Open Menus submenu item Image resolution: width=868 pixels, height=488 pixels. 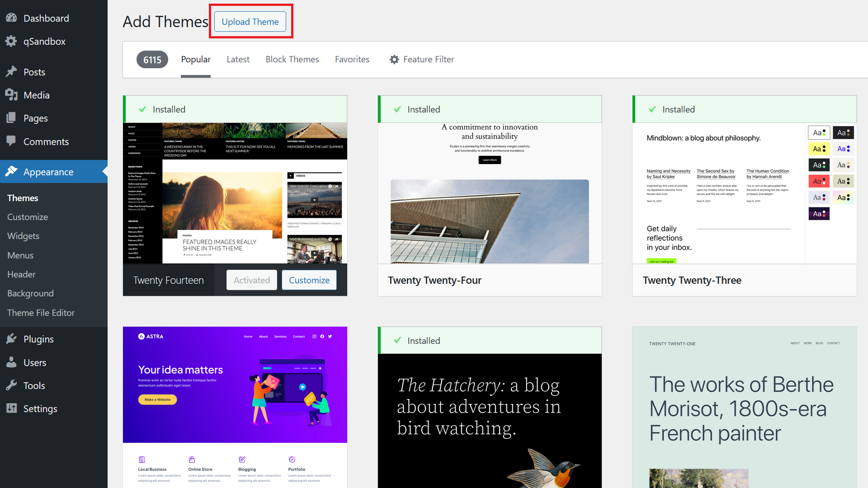20,255
